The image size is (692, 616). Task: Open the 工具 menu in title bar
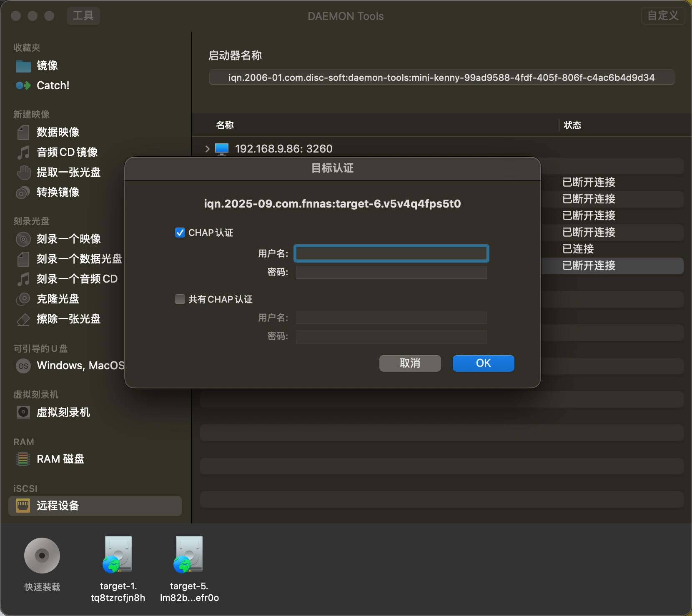coord(83,16)
